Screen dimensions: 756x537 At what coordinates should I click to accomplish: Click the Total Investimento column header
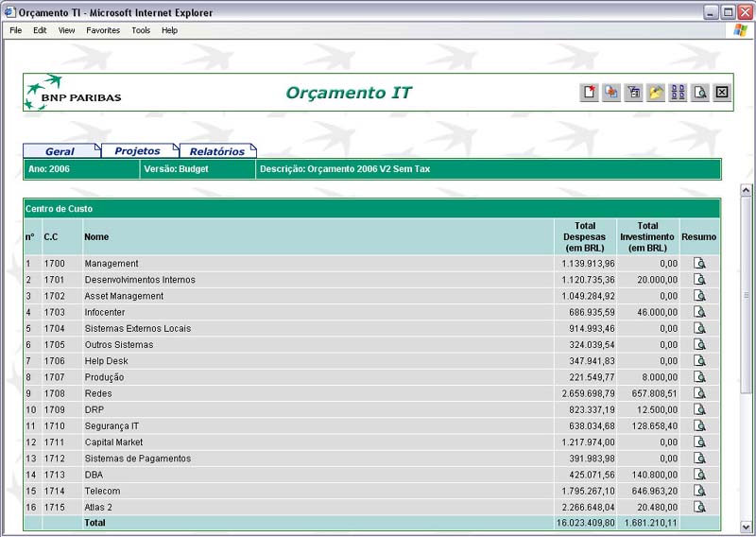(x=647, y=237)
